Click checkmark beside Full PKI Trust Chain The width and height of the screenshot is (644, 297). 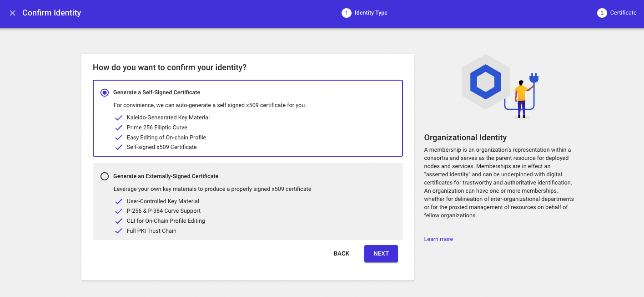coord(119,231)
